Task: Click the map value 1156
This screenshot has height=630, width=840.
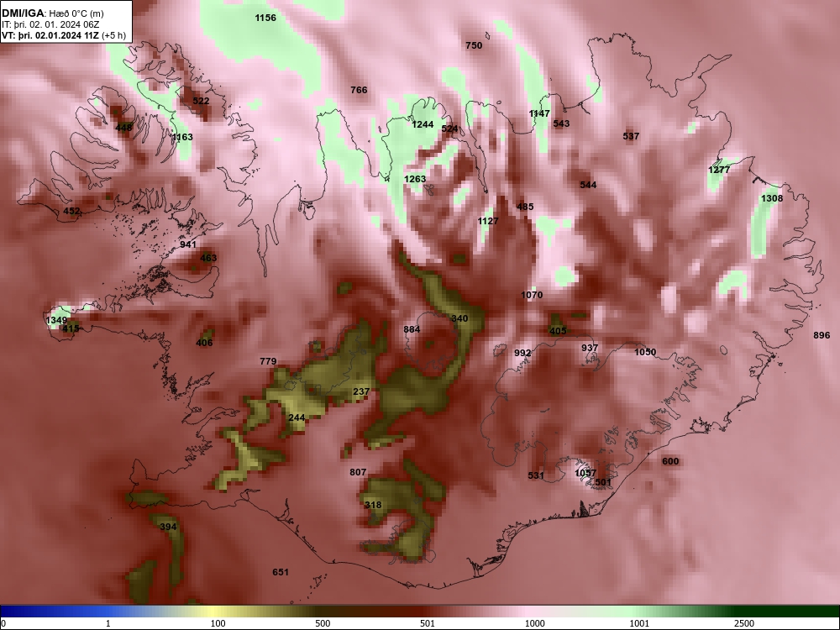Action: pyautogui.click(x=265, y=18)
